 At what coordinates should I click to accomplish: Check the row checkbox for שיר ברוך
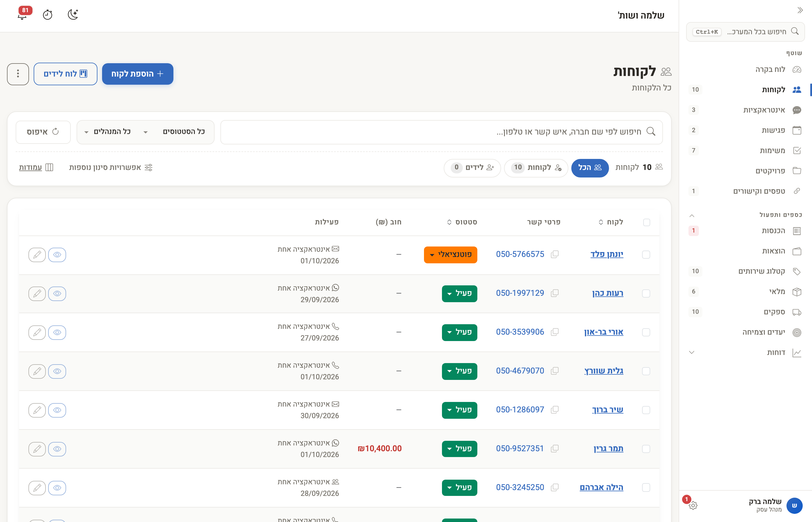[646, 410]
